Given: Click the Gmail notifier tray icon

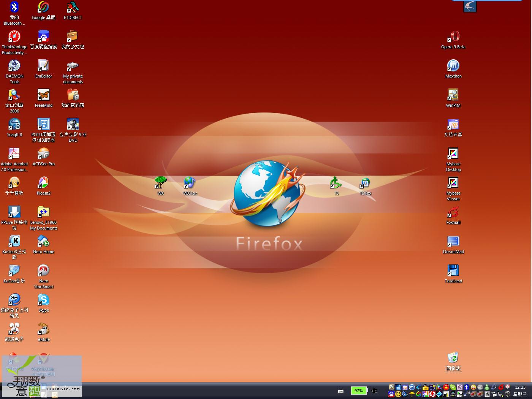Looking at the screenshot, I should (508, 387).
